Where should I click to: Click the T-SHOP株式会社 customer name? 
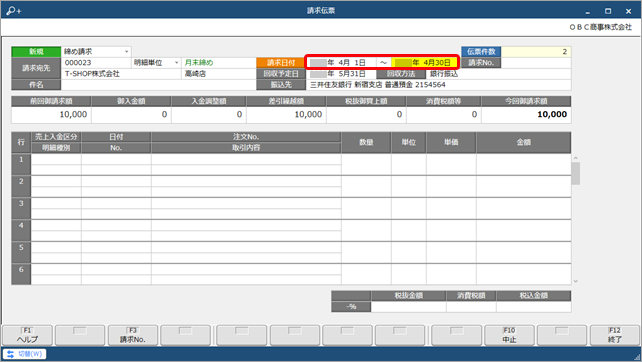click(92, 74)
